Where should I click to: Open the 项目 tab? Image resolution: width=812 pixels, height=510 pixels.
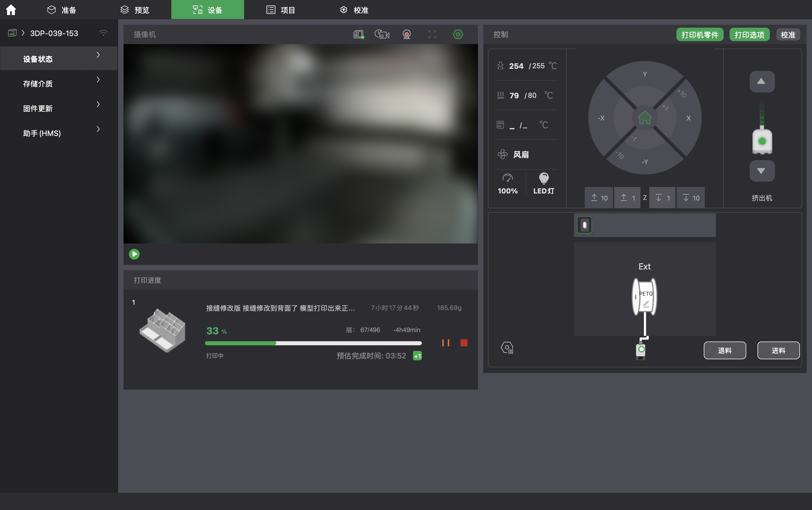click(281, 10)
